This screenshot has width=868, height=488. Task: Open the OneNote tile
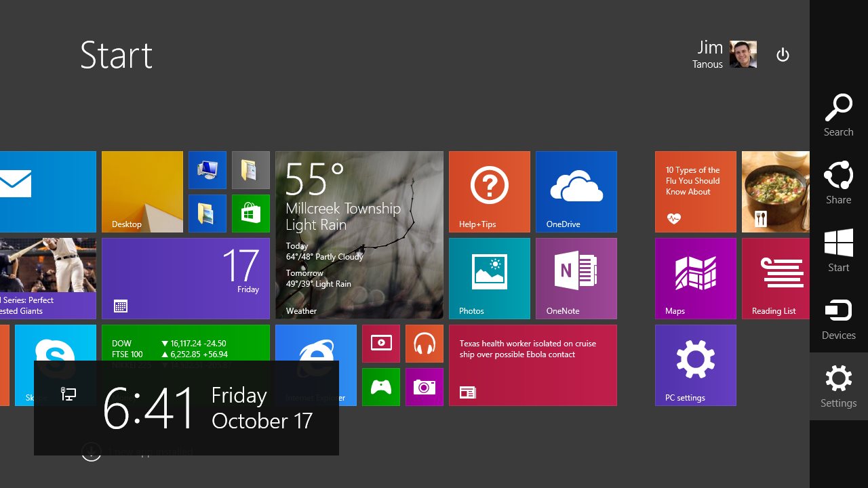coord(576,279)
